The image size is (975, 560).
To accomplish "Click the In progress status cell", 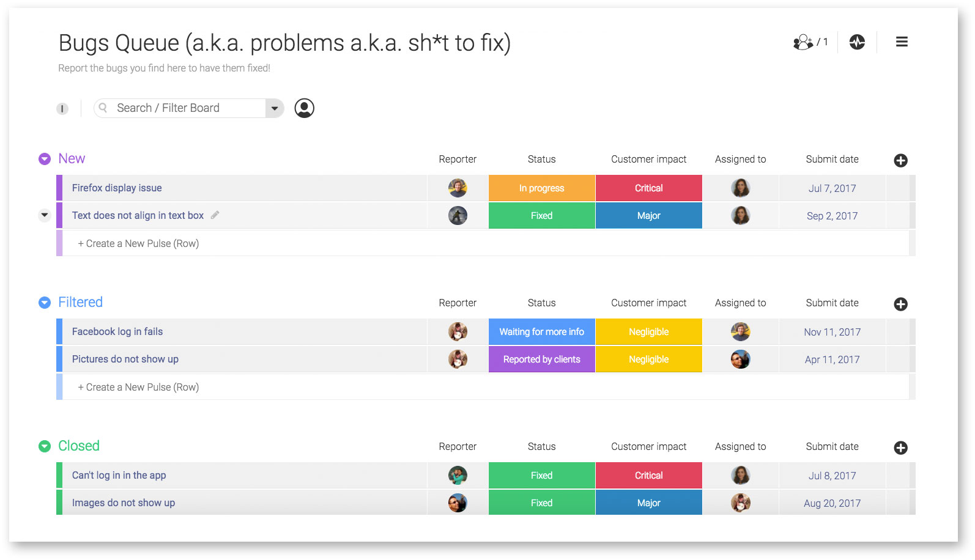I will 541,188.
